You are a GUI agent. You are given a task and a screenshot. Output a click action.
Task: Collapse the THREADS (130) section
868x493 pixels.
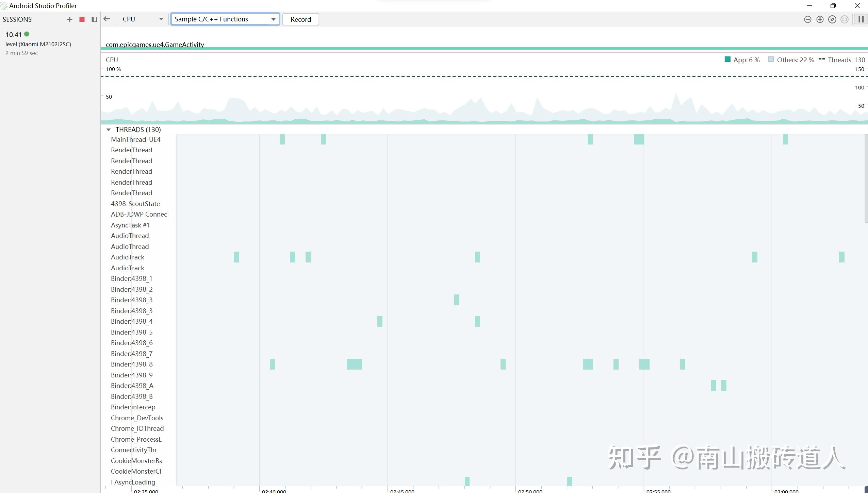click(108, 129)
